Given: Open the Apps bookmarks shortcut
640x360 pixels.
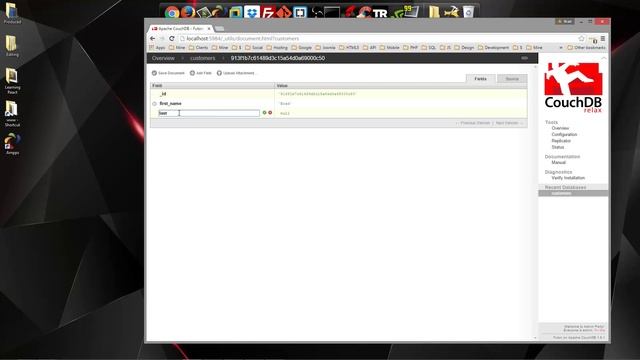Looking at the screenshot, I should click(x=157, y=48).
